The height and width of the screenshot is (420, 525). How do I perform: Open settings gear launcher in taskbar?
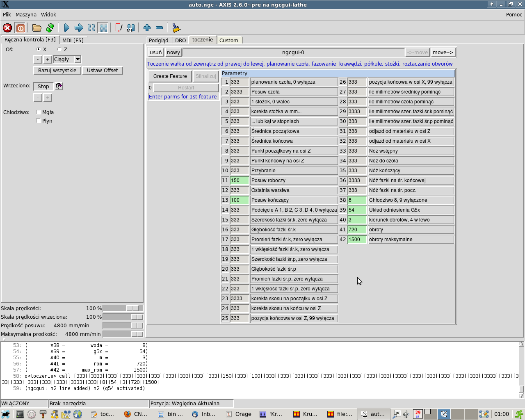pyautogui.click(x=32, y=414)
